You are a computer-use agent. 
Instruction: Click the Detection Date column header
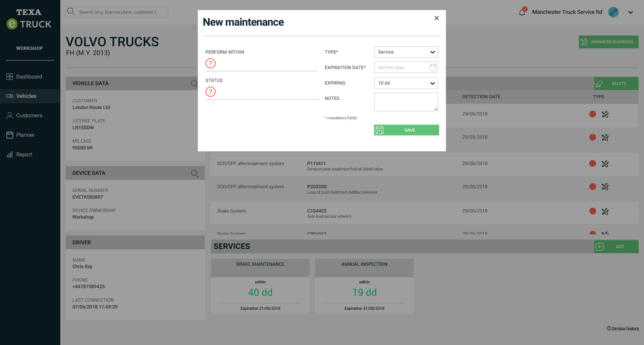(481, 97)
